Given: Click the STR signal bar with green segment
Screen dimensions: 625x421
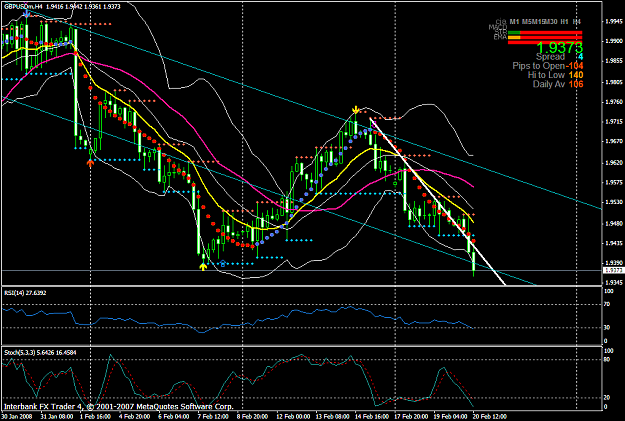Looking at the screenshot, I should [x=545, y=33].
